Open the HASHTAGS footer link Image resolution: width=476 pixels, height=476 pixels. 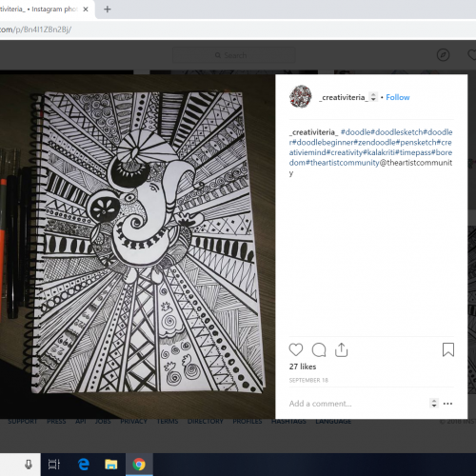pos(288,421)
